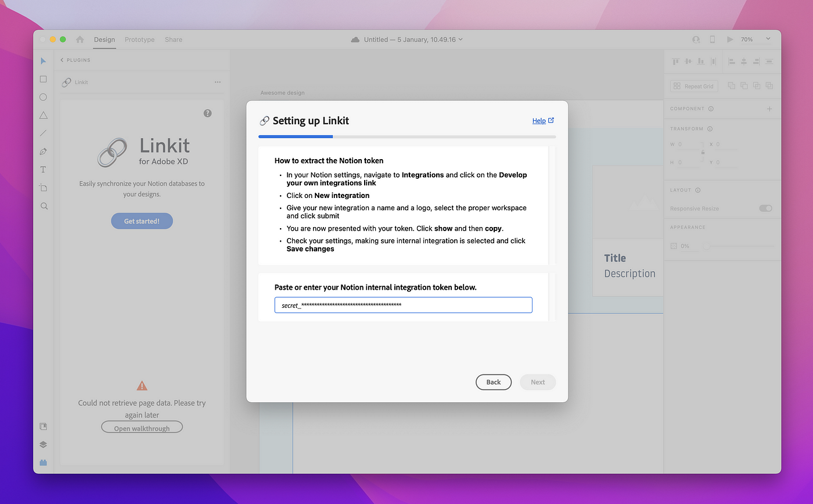813x504 pixels.
Task: Open the Libraries panel icon
Action: coord(44,426)
